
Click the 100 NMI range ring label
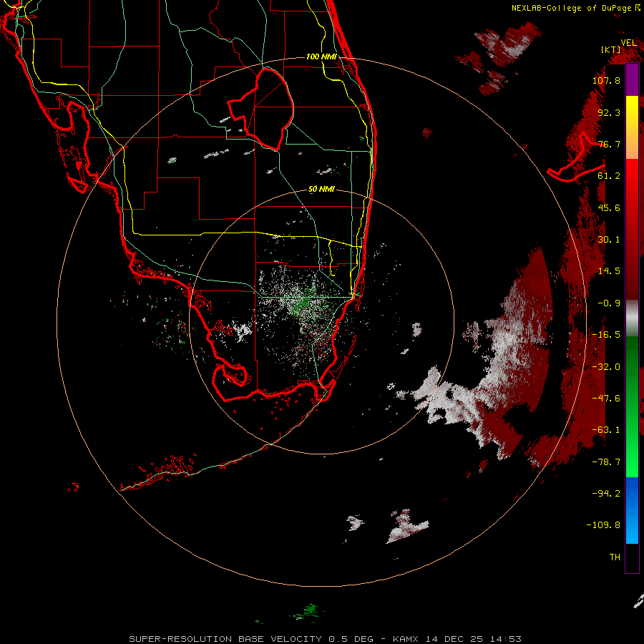[321, 57]
